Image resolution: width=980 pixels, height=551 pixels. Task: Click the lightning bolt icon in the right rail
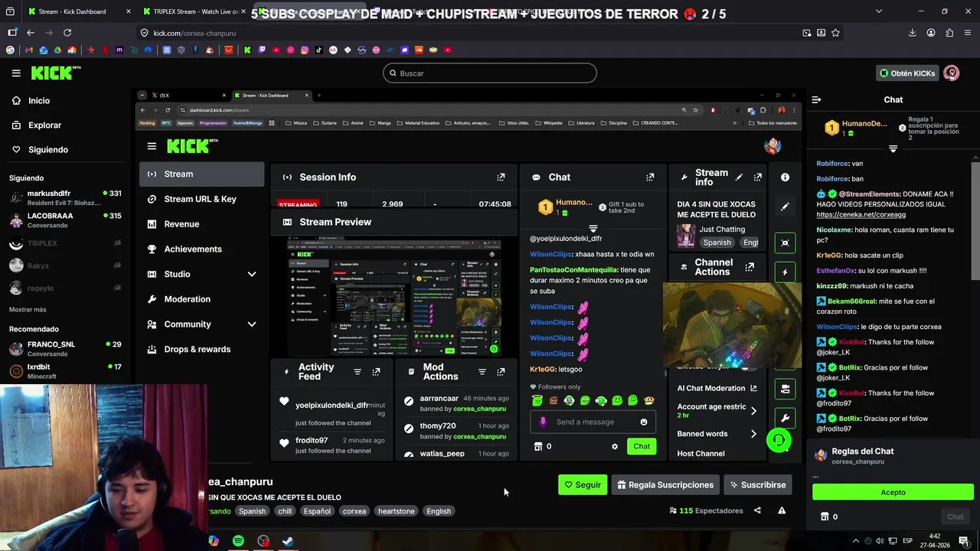click(785, 272)
